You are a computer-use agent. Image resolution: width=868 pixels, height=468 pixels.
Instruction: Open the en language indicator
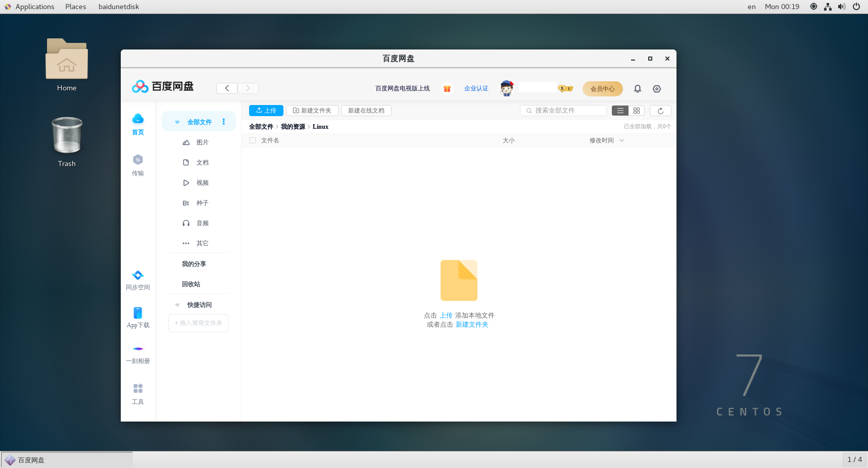752,7
